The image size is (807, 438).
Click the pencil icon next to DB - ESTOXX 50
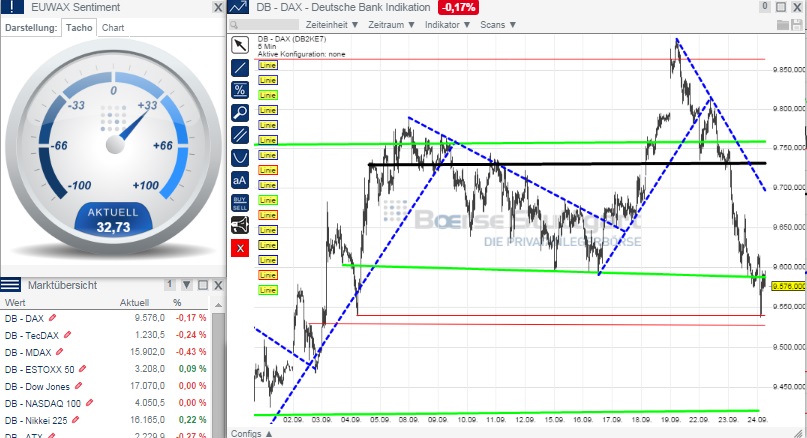[82, 369]
